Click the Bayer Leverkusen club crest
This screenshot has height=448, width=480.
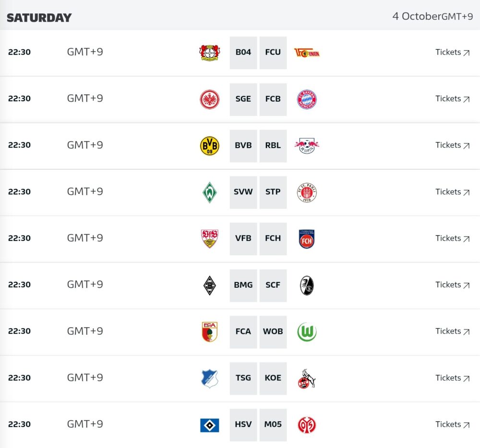210,53
